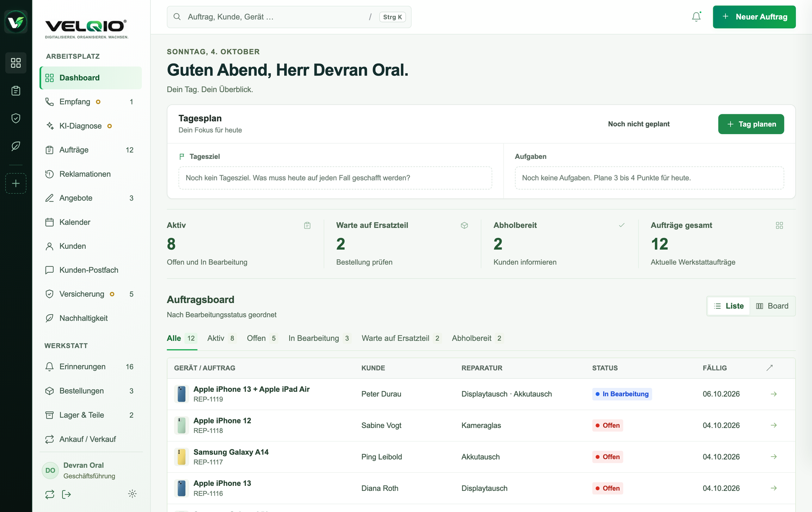Select the Warte auf Ersatzteil tab
This screenshot has width=812, height=512.
[x=401, y=338]
